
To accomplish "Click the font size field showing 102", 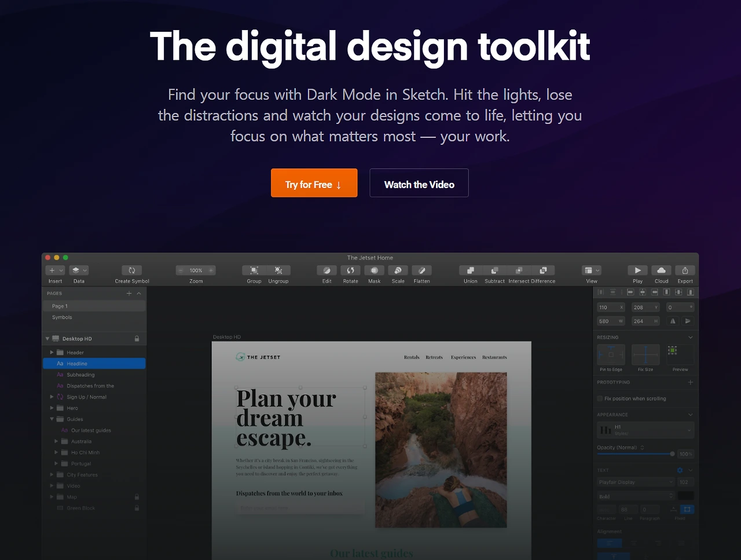I will point(686,482).
